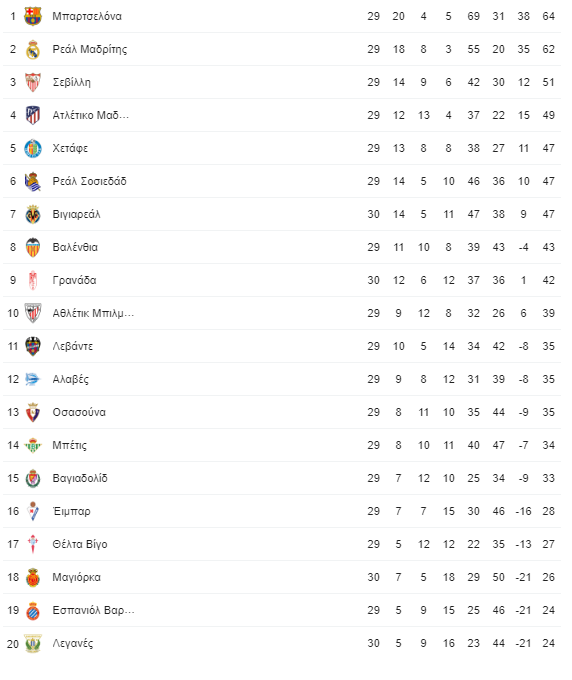This screenshot has width=572, height=680.
Task: Select the Espanyol crest icon
Action: coord(33,610)
